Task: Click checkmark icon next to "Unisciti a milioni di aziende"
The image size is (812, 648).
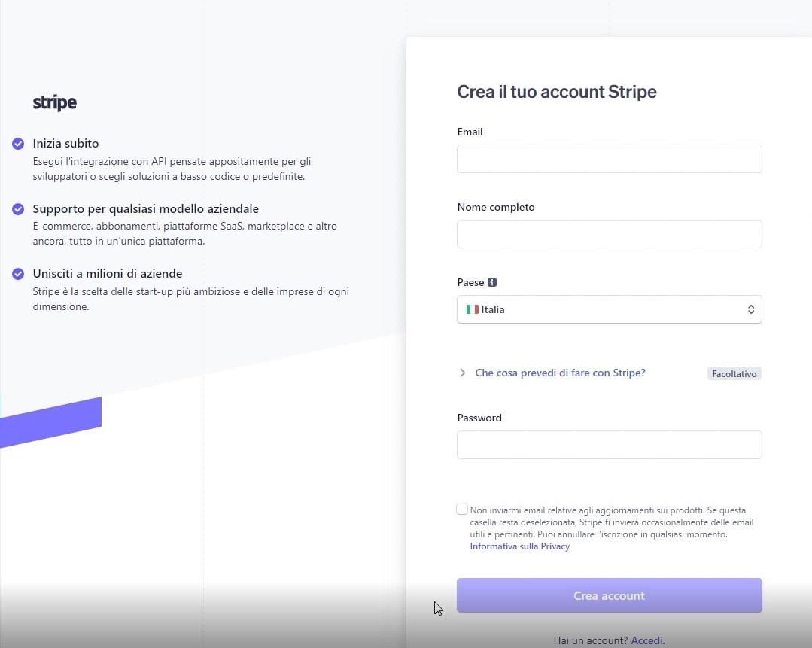Action: (18, 274)
